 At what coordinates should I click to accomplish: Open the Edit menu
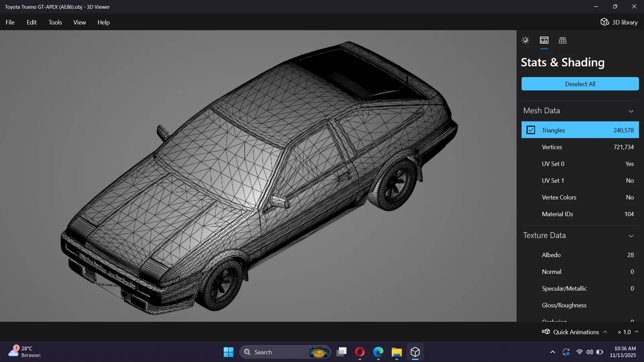(x=32, y=22)
